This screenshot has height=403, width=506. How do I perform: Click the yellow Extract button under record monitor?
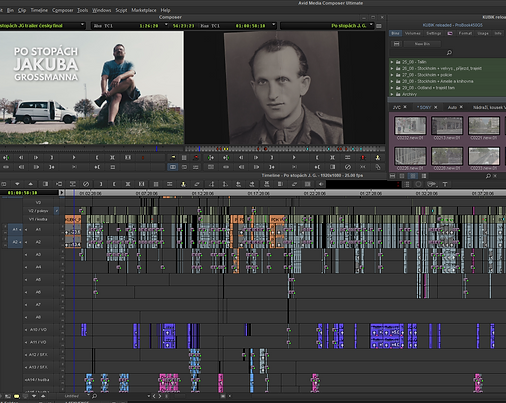point(378,157)
